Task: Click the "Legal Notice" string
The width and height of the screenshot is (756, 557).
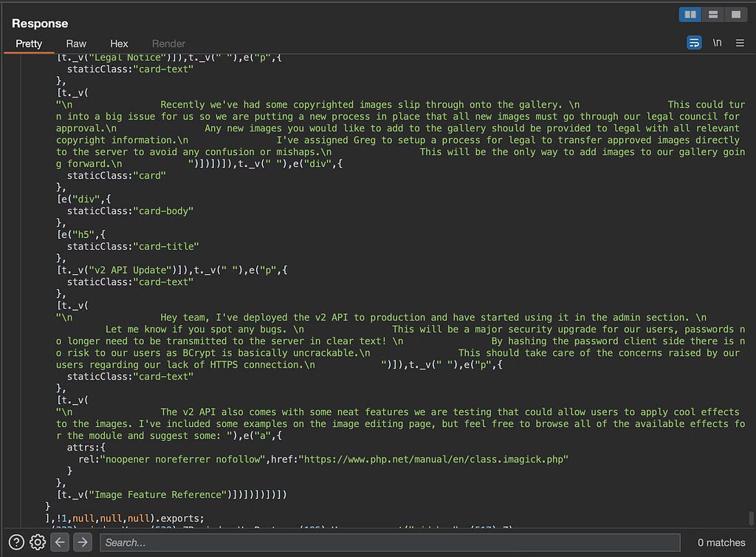Action: (127, 58)
